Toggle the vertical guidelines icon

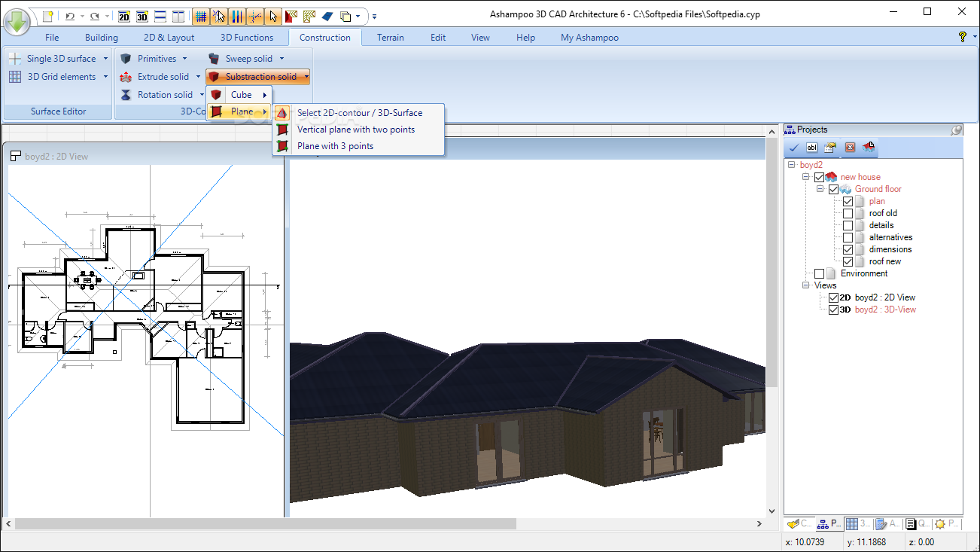(x=237, y=16)
